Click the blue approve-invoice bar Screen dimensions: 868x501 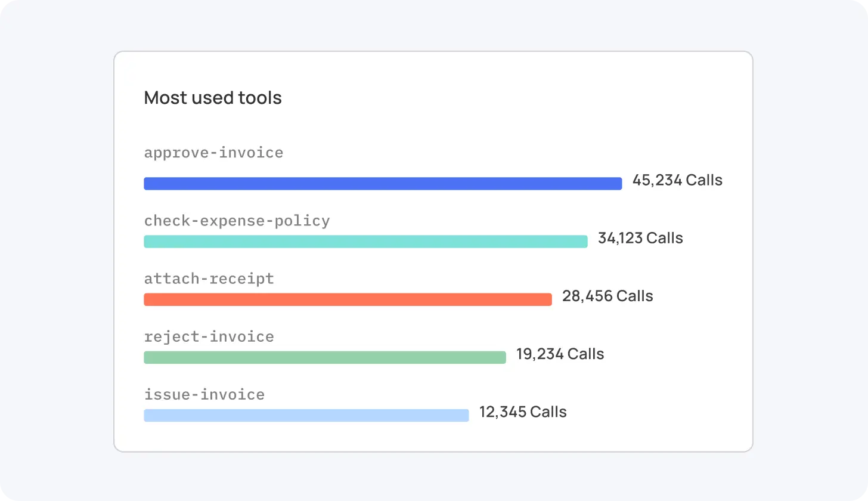(x=383, y=184)
